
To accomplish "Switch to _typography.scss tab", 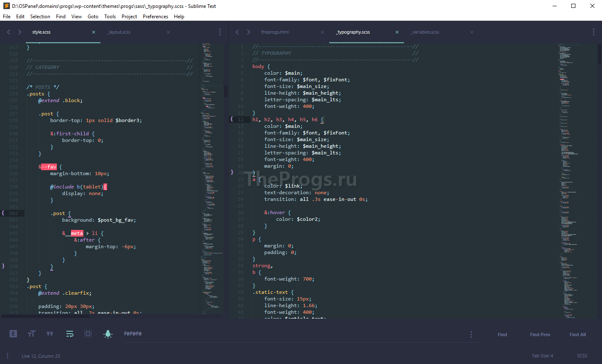I will click(x=367, y=32).
